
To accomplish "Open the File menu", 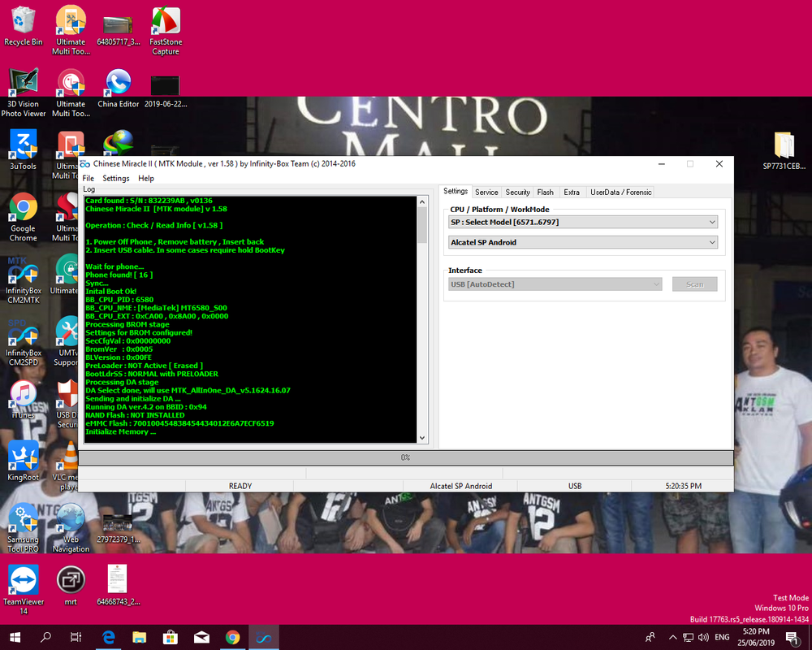I will (x=89, y=178).
